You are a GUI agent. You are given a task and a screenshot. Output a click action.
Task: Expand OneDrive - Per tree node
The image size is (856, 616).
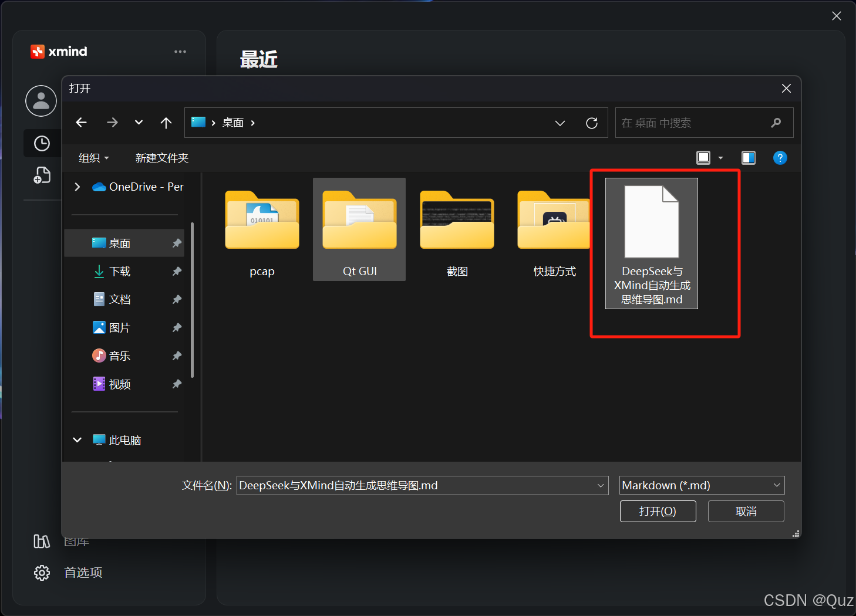[x=77, y=187]
